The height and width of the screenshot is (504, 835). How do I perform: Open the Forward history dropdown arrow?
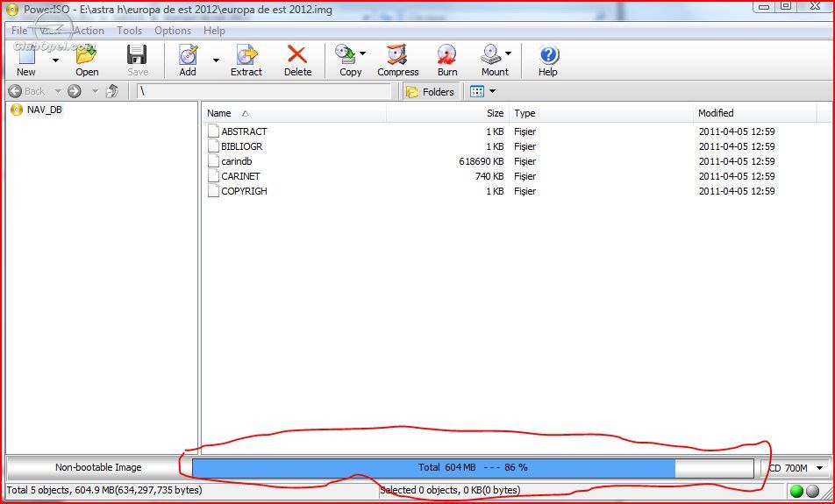tap(95, 91)
